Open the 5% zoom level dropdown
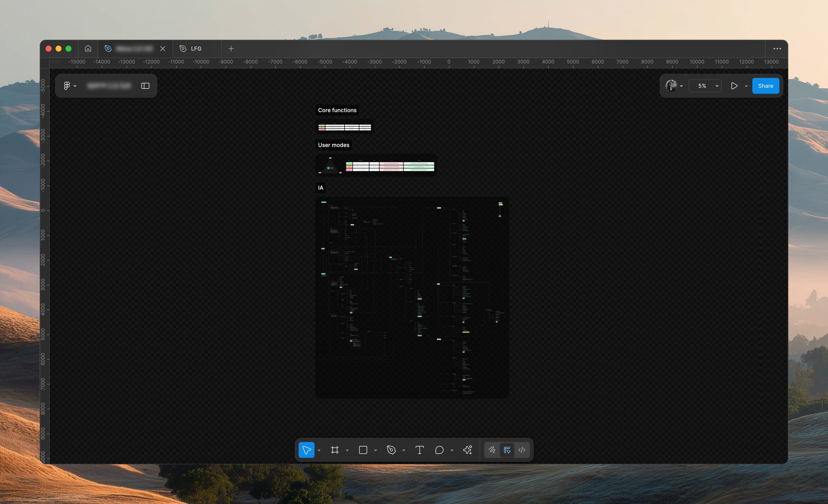 (x=705, y=86)
